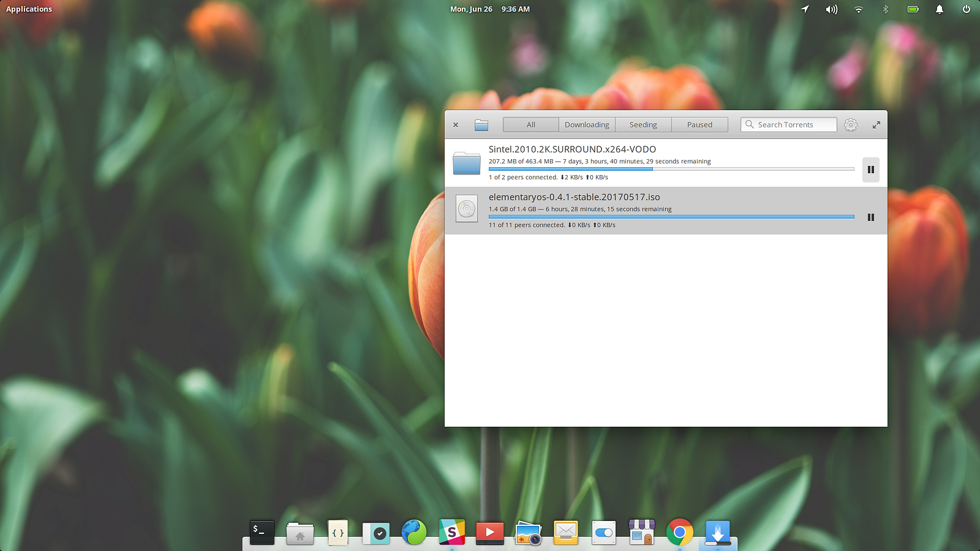The image size is (980, 551).
Task: Launch the Code editor from the dock
Action: click(338, 533)
